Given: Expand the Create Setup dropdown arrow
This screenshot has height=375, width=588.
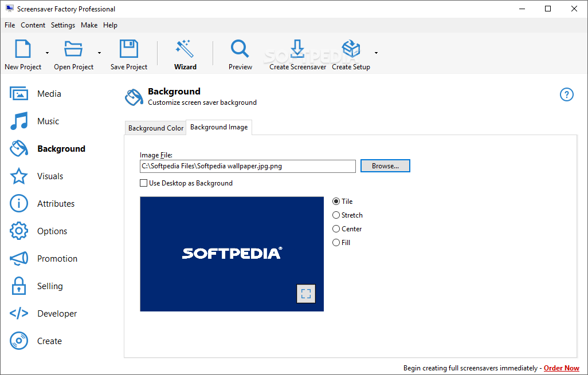Looking at the screenshot, I should pos(376,53).
